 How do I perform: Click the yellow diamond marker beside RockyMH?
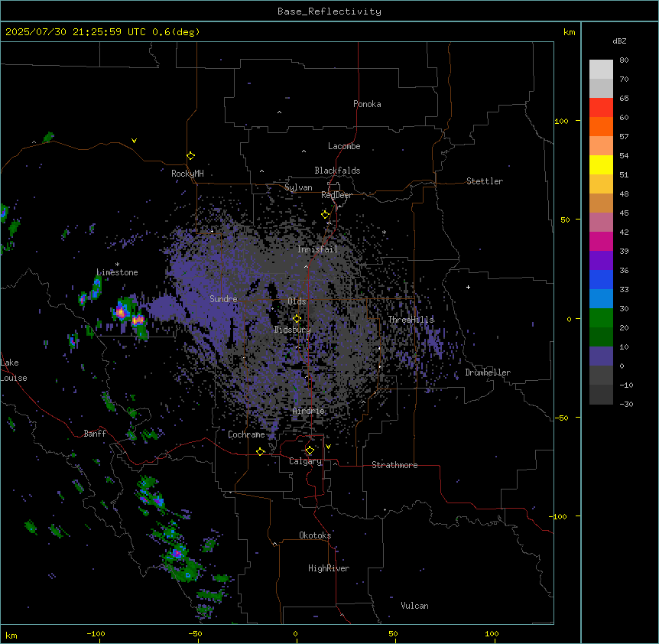(x=190, y=156)
